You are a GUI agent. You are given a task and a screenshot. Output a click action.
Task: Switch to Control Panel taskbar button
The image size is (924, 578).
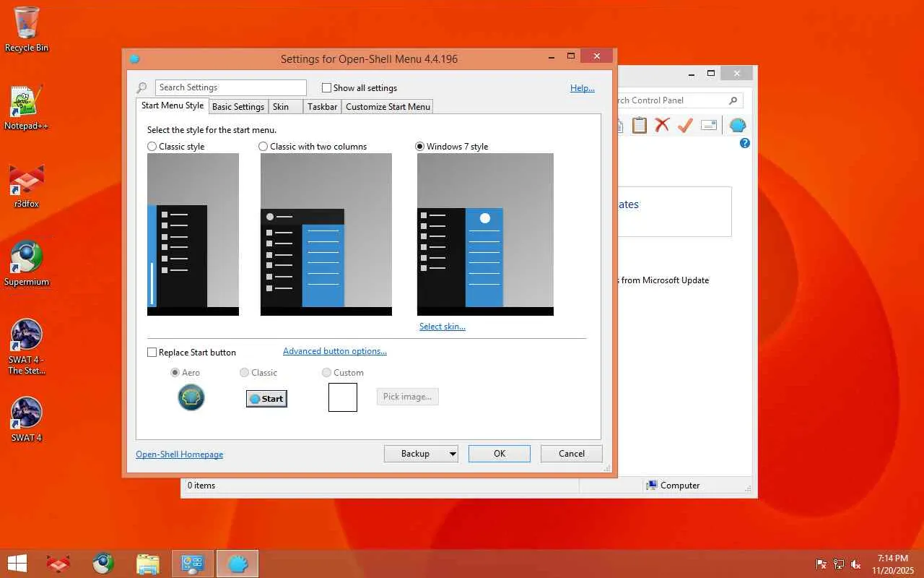click(x=193, y=564)
